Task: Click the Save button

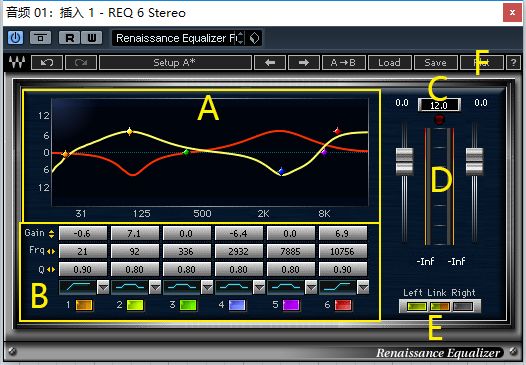Action: (435, 63)
